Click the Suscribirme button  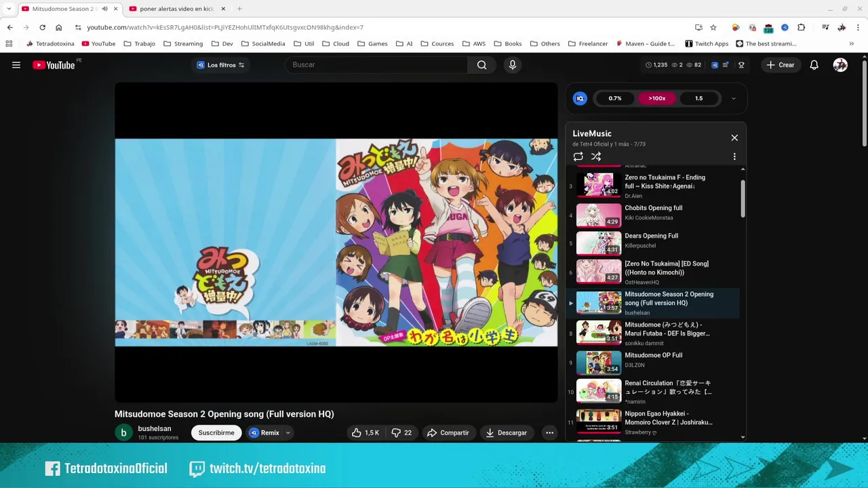pos(216,432)
